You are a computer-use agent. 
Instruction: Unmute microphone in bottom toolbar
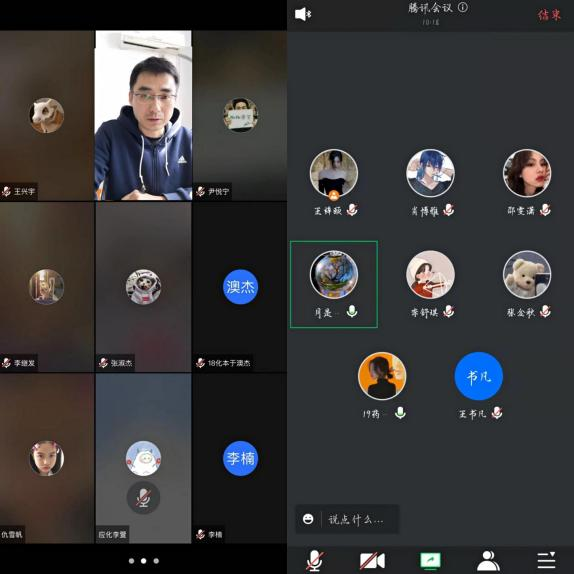click(314, 560)
